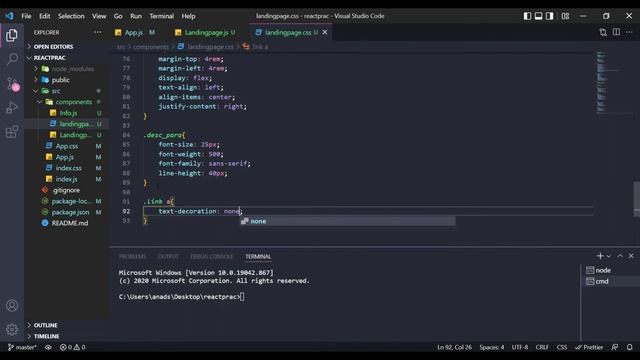Screen dimensions: 640x360
Task: Switch to the Output panel tab
Action: point(168,256)
